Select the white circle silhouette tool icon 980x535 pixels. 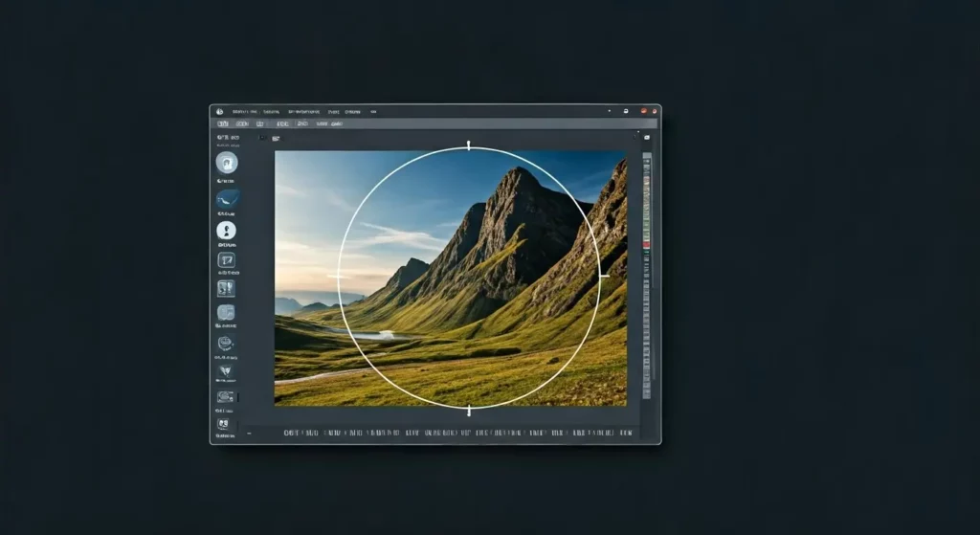(227, 231)
